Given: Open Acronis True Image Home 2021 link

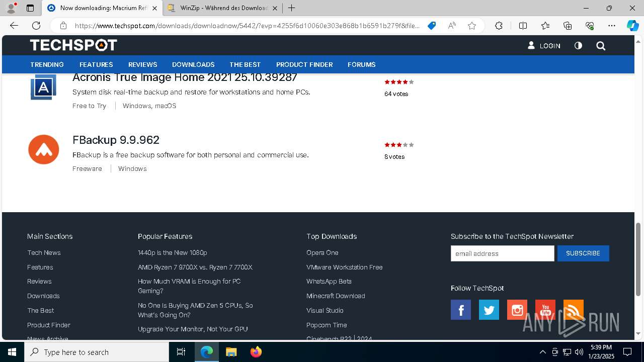Looking at the screenshot, I should pyautogui.click(x=185, y=77).
